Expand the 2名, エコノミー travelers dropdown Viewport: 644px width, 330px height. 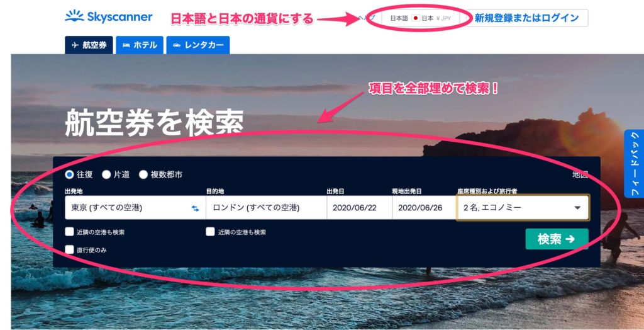coord(523,208)
